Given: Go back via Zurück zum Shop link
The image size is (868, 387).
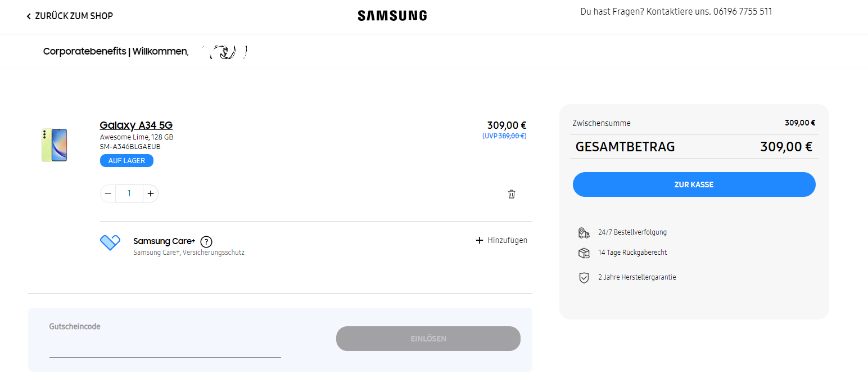Looking at the screenshot, I should tap(74, 16).
